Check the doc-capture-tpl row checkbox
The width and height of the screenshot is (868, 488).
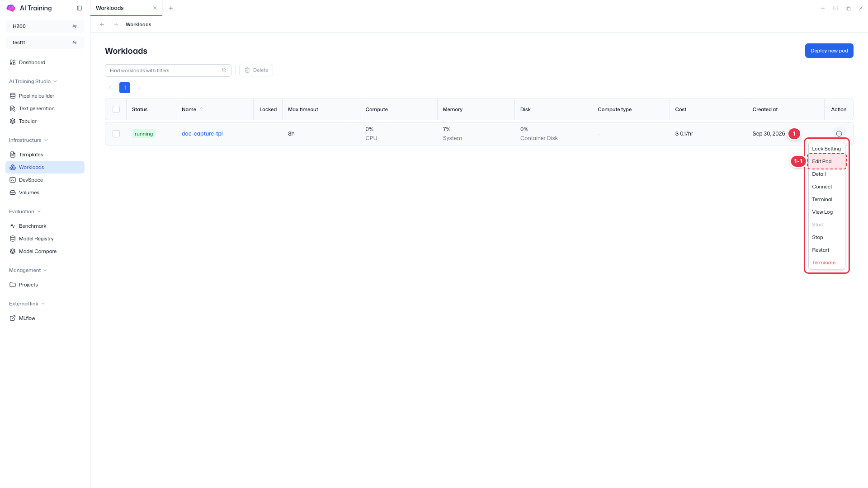coord(116,134)
